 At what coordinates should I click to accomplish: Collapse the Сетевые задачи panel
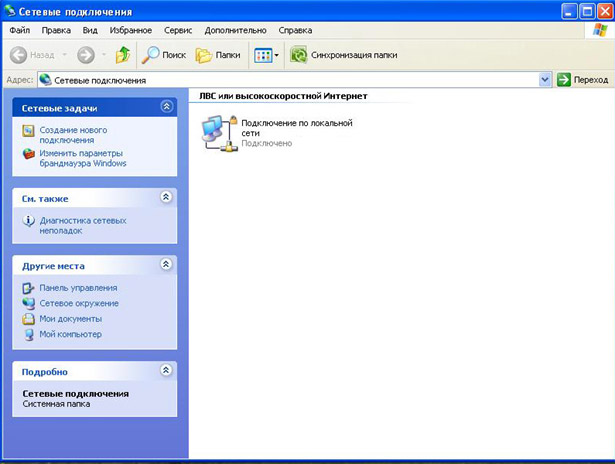166,106
